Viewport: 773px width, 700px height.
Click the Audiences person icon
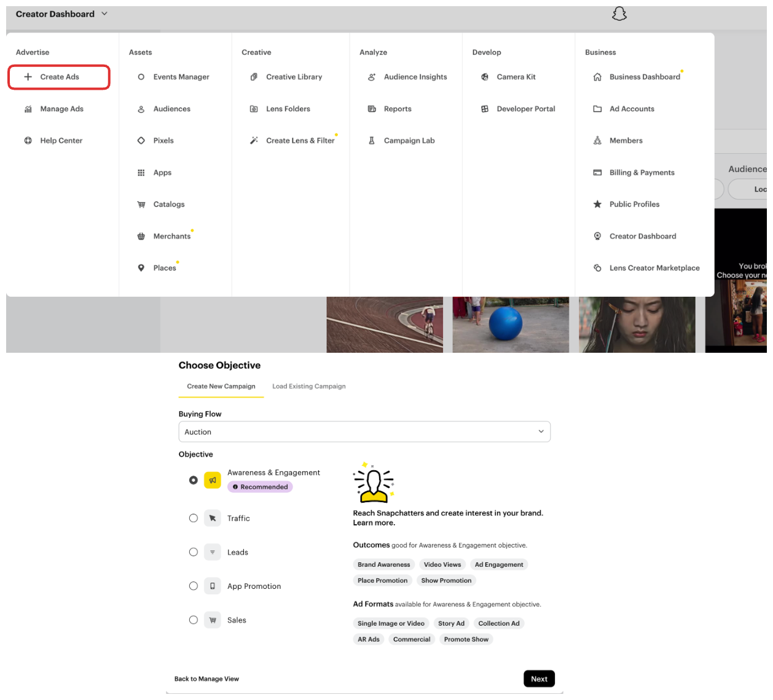click(x=141, y=109)
